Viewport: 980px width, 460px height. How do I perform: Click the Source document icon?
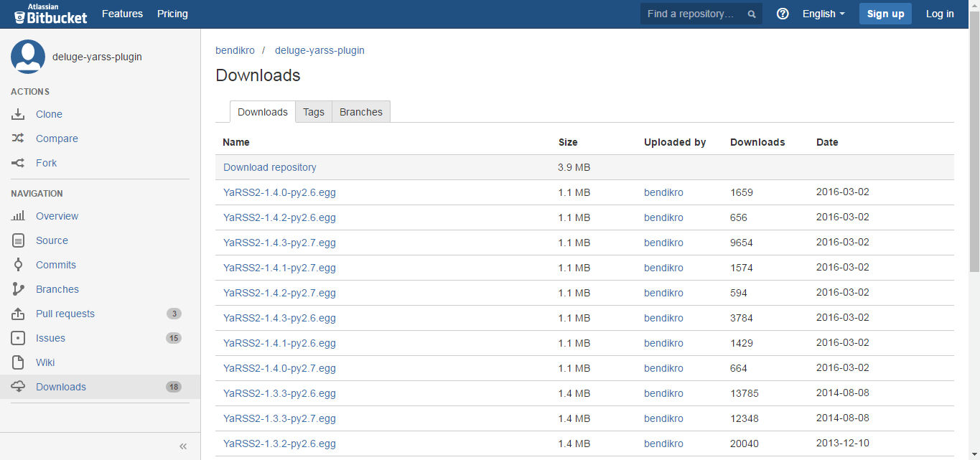click(18, 240)
